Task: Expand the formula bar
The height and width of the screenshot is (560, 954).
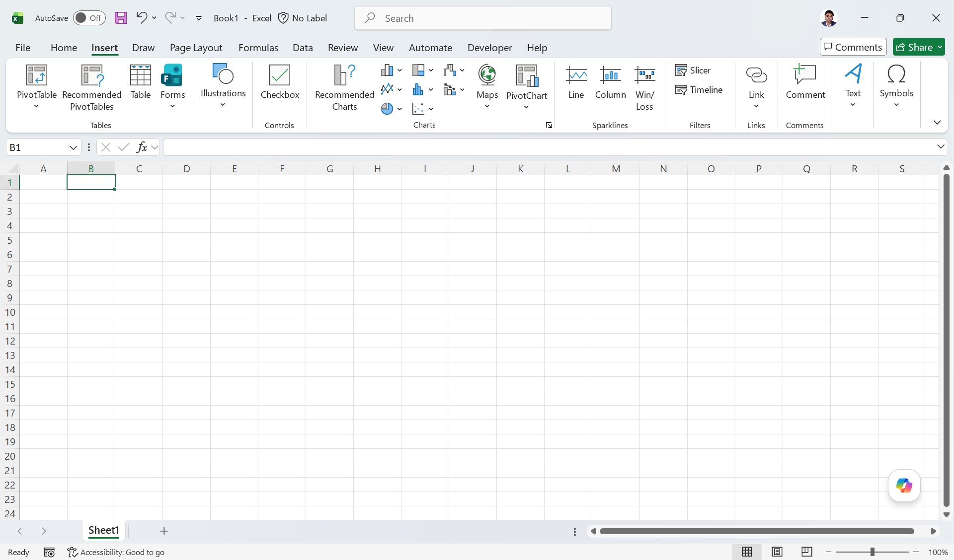Action: tap(941, 146)
